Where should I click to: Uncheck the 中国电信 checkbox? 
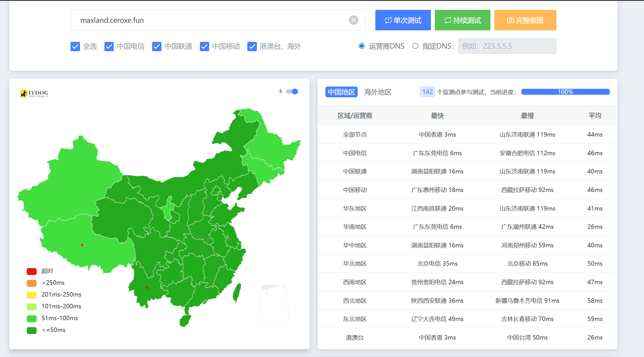point(109,46)
